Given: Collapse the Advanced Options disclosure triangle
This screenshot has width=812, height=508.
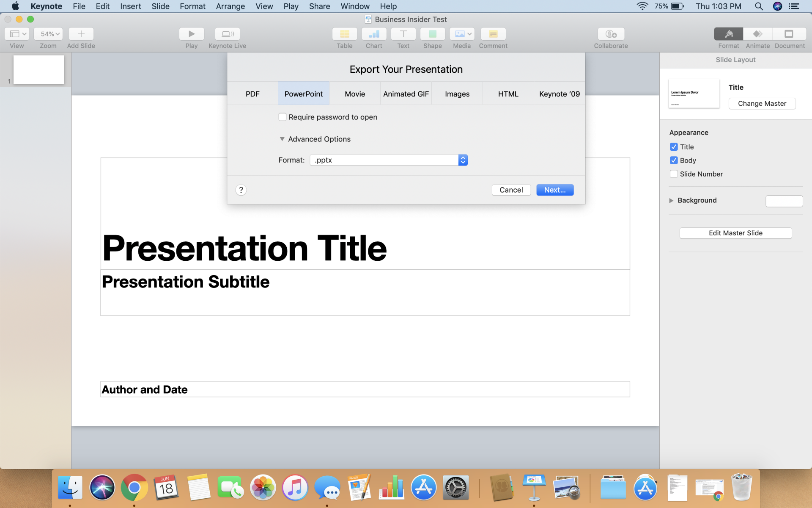Looking at the screenshot, I should point(282,139).
